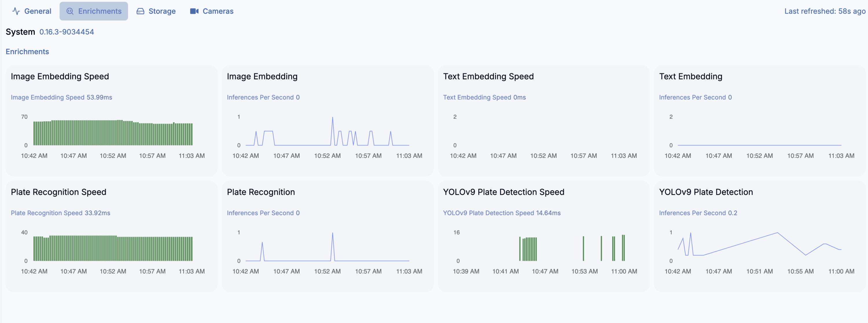Click the Storage drive icon

140,11
